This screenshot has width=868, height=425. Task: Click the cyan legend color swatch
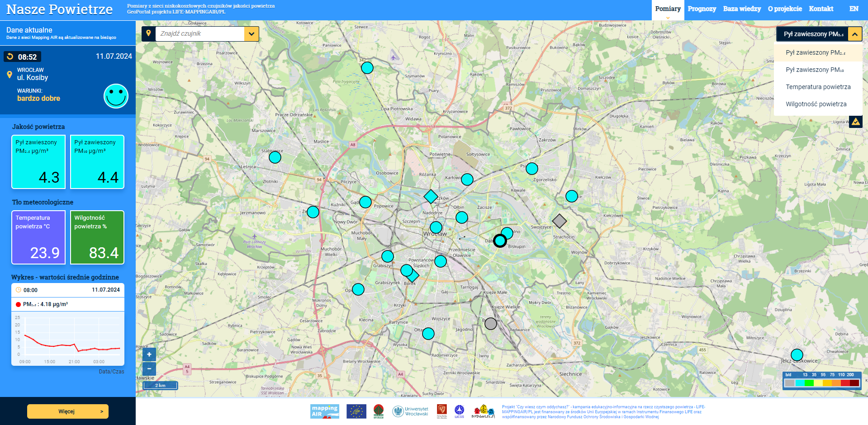coord(800,383)
